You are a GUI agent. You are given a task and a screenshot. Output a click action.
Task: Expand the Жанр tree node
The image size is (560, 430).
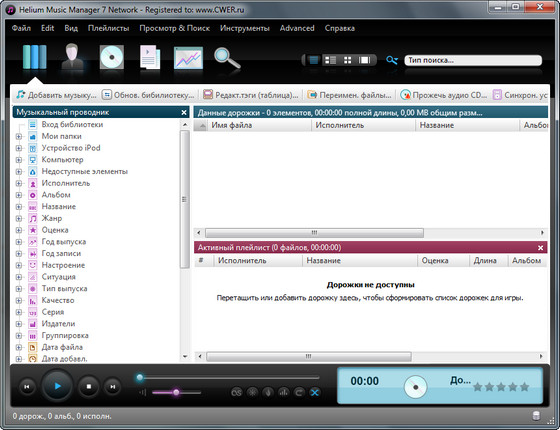(x=19, y=219)
